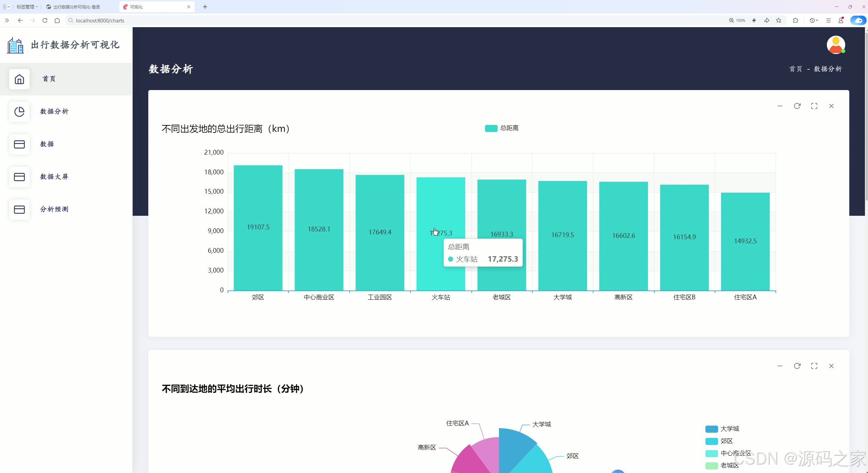Open 标签管理 tab manager dropdown

pyautogui.click(x=27, y=7)
